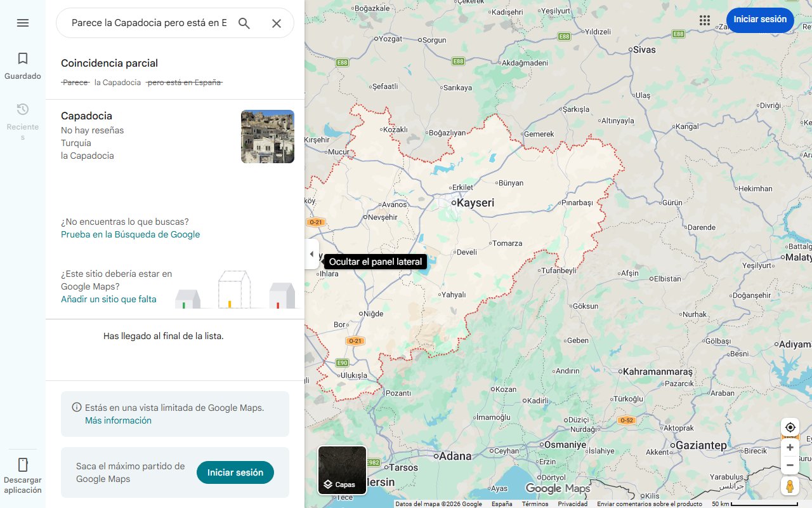This screenshot has width=812, height=508.
Task: Click Añadir un sitio que falta
Action: point(108,299)
